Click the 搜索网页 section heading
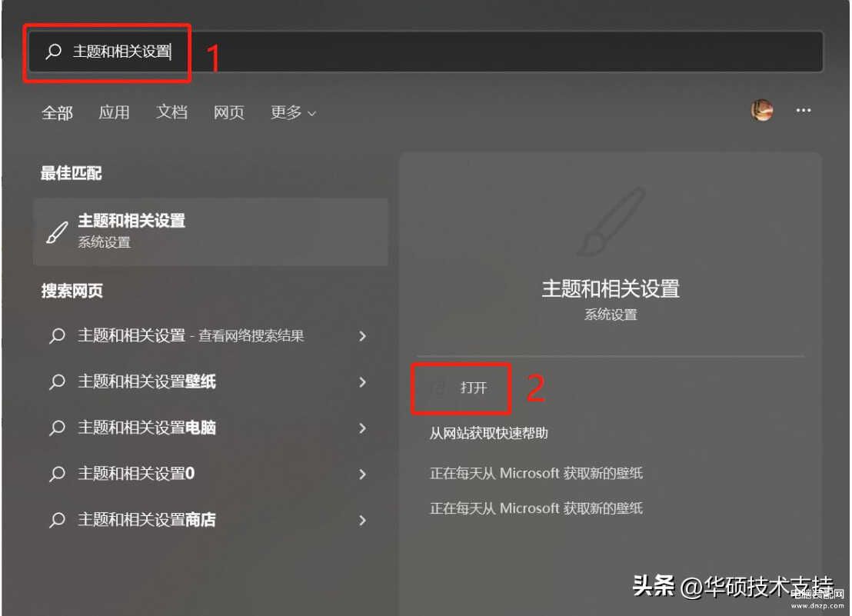Image resolution: width=852 pixels, height=616 pixels. click(72, 291)
